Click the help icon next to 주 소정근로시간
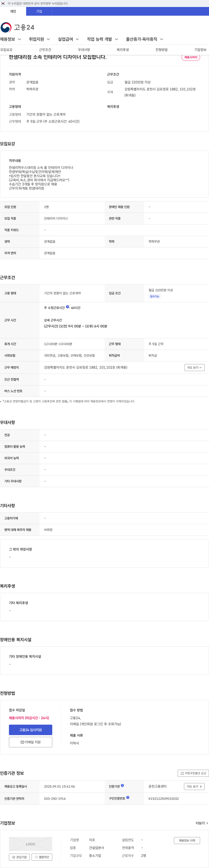Image resolution: width=209 pixels, height=868 pixels. (67, 307)
